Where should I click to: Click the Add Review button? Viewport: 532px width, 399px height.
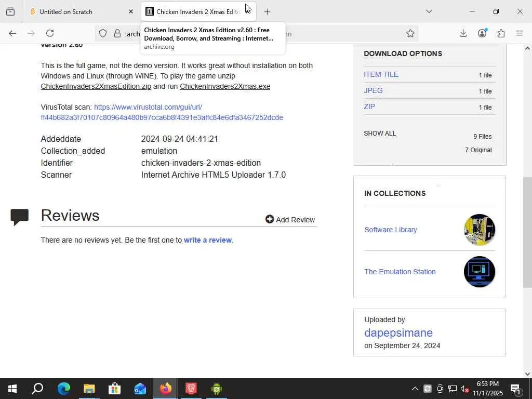coord(290,220)
